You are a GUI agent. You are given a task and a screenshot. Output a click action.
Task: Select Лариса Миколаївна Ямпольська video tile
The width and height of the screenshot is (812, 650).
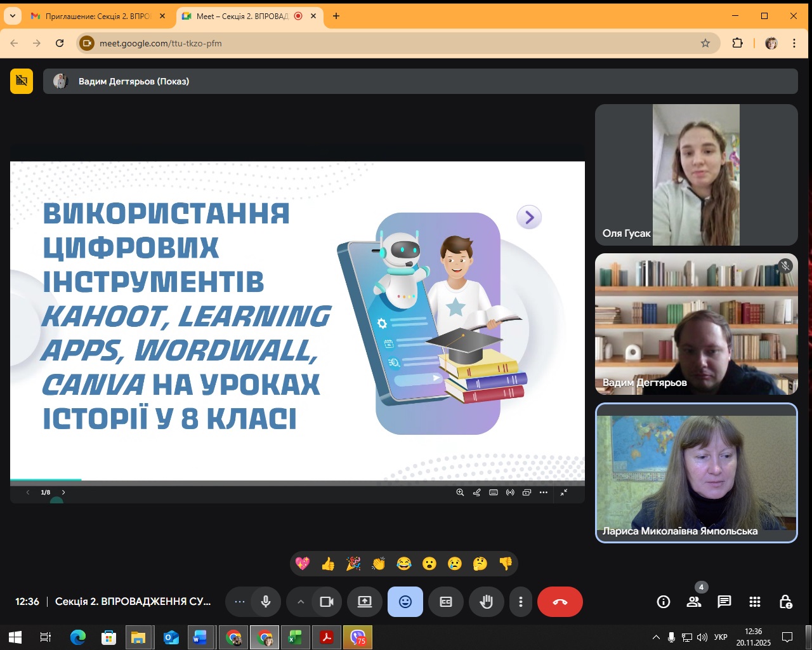pyautogui.click(x=696, y=473)
